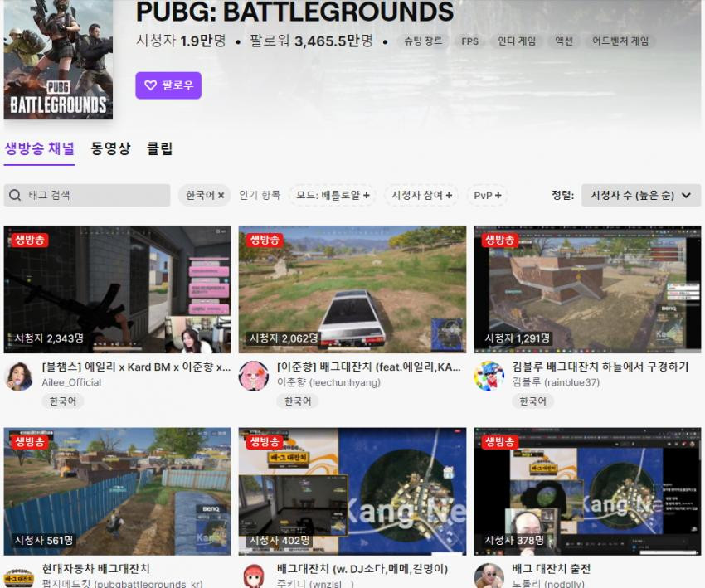Visit the 펍지메드킷 (pubgbattlegrounds_kr) channel link

tap(122, 584)
